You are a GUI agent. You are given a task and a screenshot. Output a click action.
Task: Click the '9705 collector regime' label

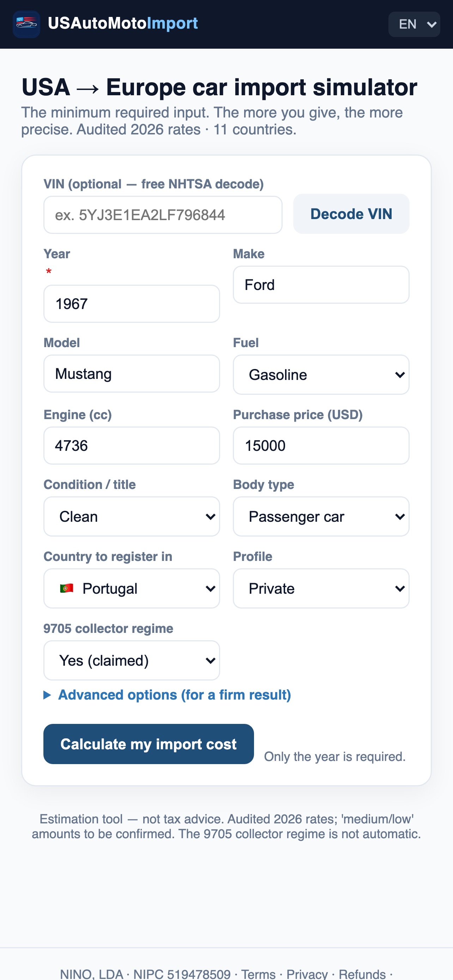[x=108, y=629]
